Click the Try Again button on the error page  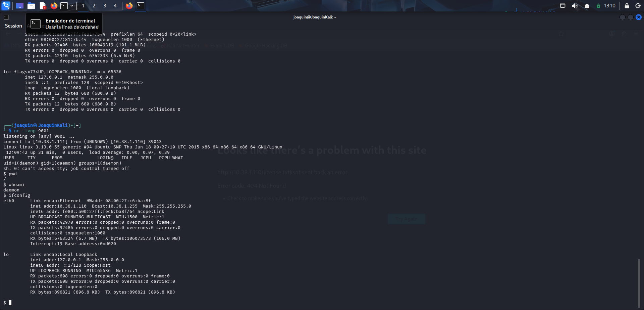pyautogui.click(x=406, y=219)
